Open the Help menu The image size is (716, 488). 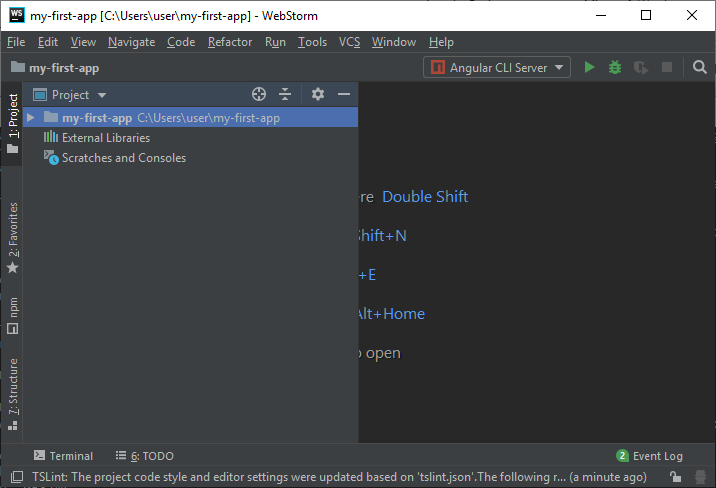(x=441, y=42)
